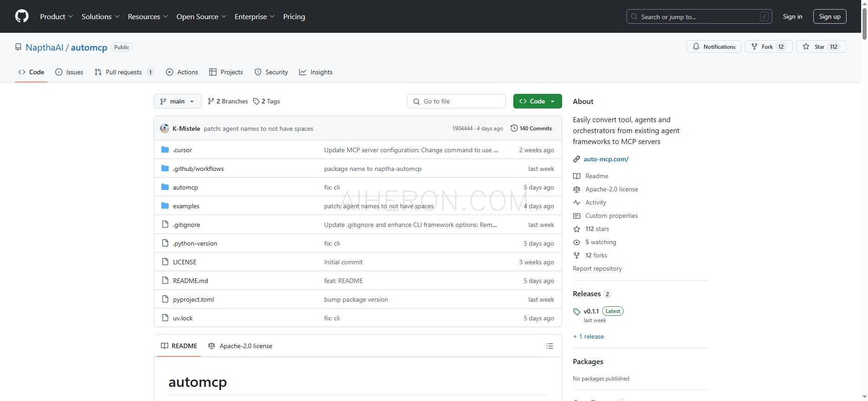868x401 pixels.
Task: Open the main branch selector
Action: 177,101
